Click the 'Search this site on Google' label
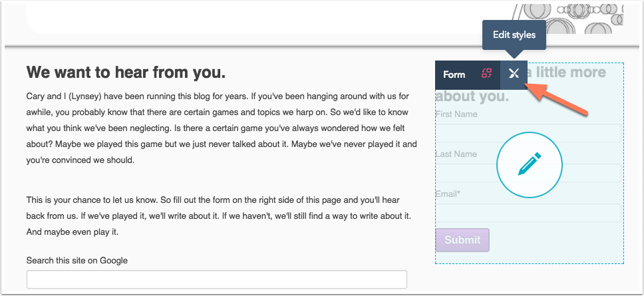 77,261
